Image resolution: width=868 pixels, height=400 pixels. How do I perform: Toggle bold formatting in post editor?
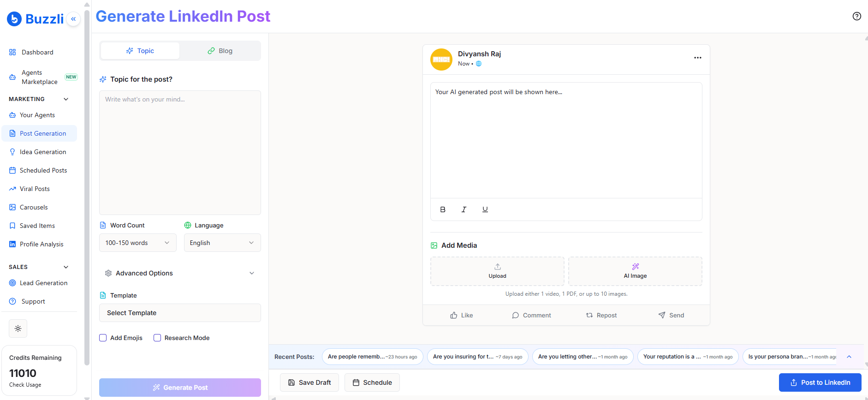(443, 209)
